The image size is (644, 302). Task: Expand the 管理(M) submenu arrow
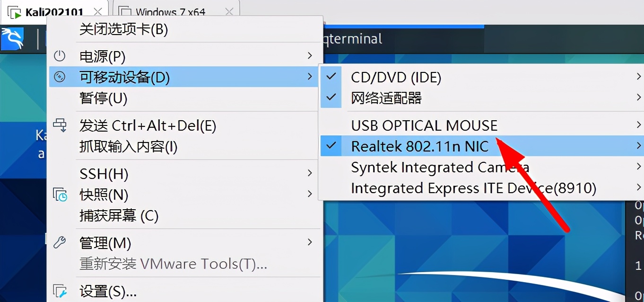pos(310,242)
